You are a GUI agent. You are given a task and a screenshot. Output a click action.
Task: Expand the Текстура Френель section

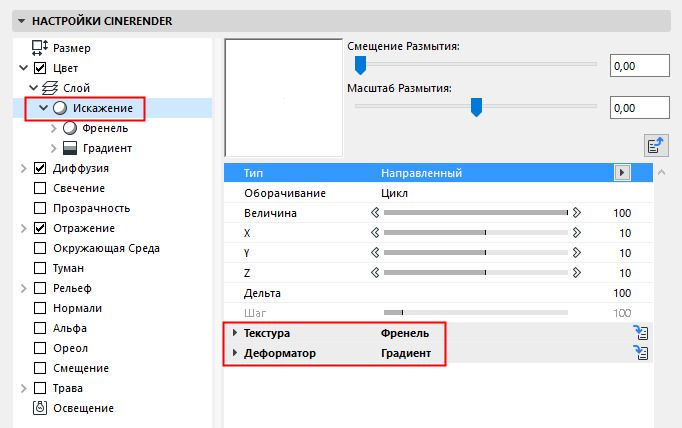coord(235,333)
